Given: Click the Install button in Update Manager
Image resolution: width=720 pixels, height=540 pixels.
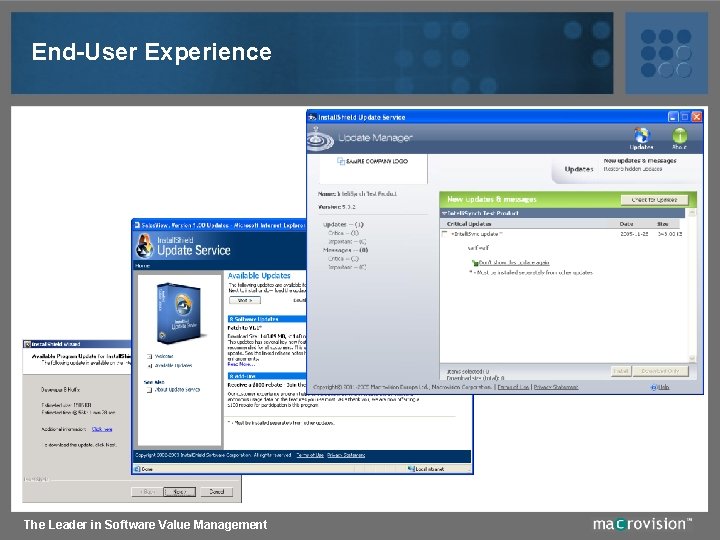Looking at the screenshot, I should [621, 371].
